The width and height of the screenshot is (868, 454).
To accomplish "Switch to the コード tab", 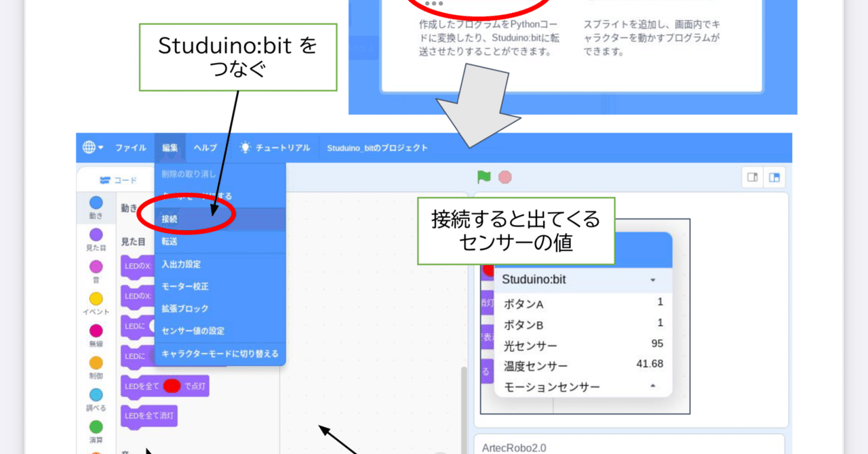I will tap(117, 179).
